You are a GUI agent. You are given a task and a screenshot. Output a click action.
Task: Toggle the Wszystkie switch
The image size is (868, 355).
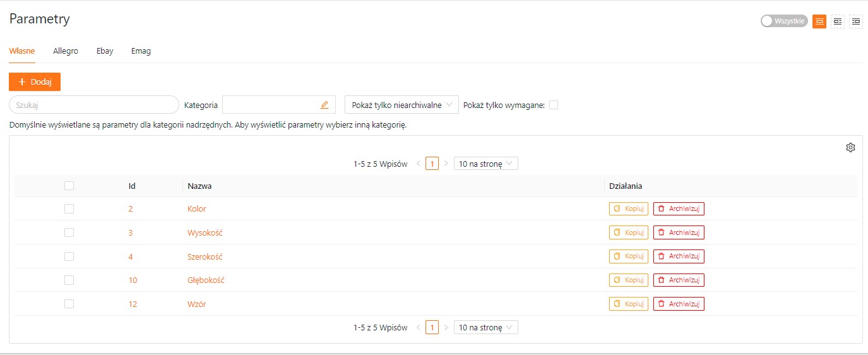783,21
